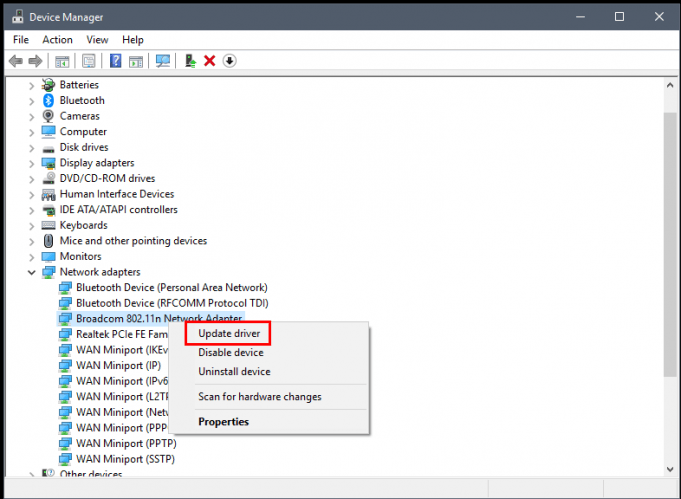
Task: Expand the Computer node
Action: coord(31,132)
